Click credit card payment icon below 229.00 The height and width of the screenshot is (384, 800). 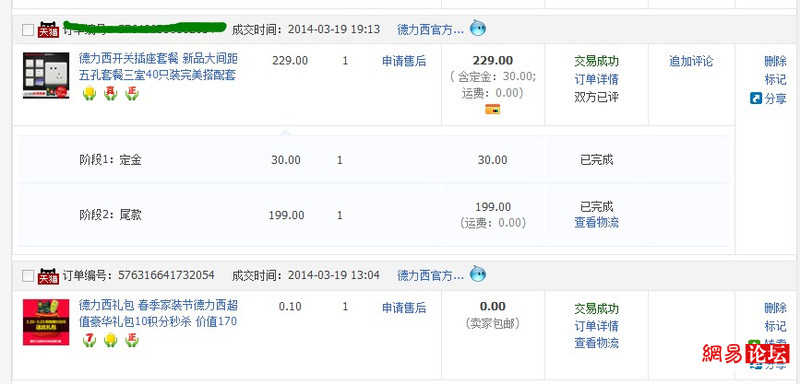click(492, 109)
